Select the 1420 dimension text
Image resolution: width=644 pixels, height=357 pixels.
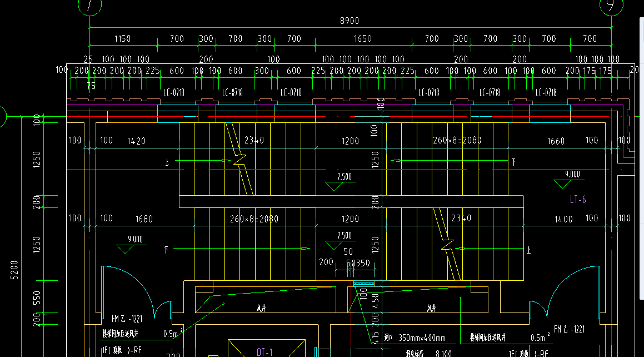tap(136, 141)
